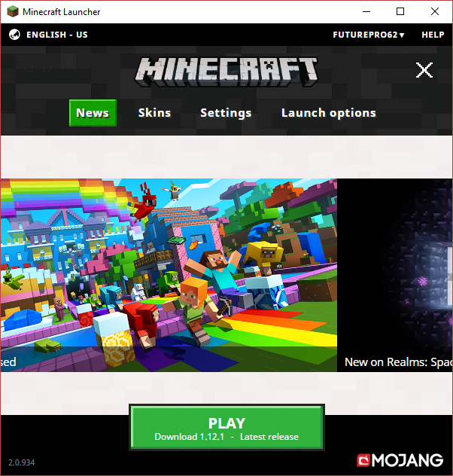
Task: Click the globe language icon
Action: [14, 35]
